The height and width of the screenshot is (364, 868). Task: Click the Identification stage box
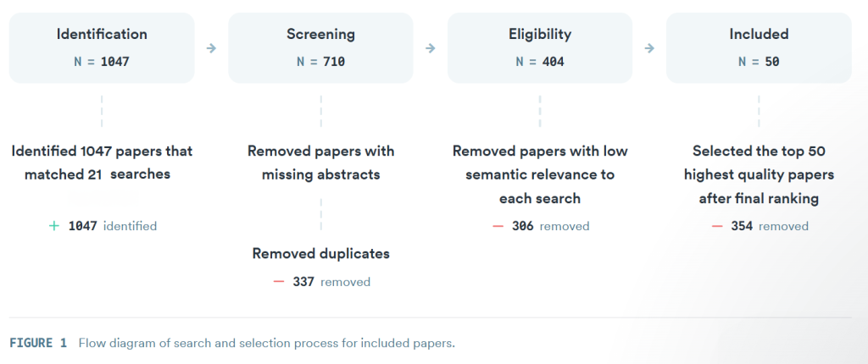click(x=102, y=47)
